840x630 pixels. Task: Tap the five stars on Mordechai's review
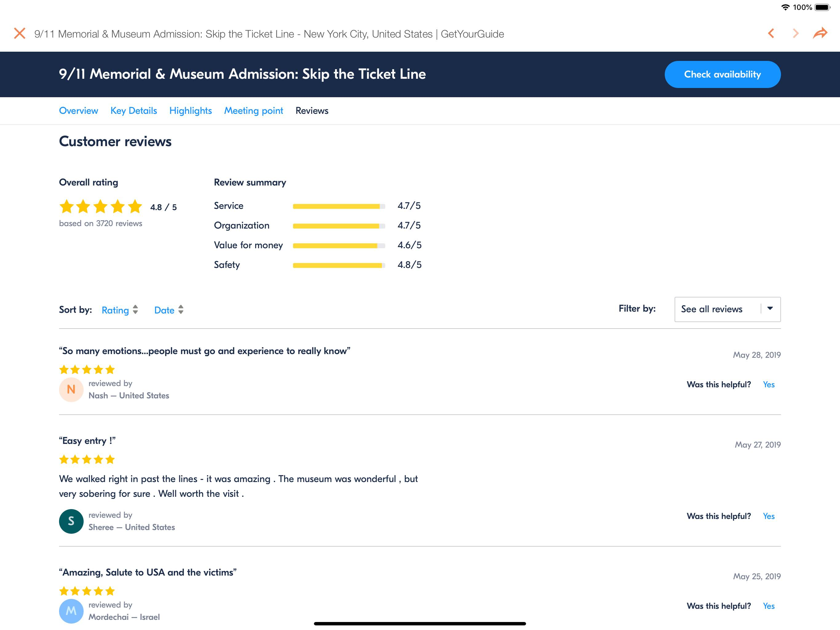click(87, 591)
